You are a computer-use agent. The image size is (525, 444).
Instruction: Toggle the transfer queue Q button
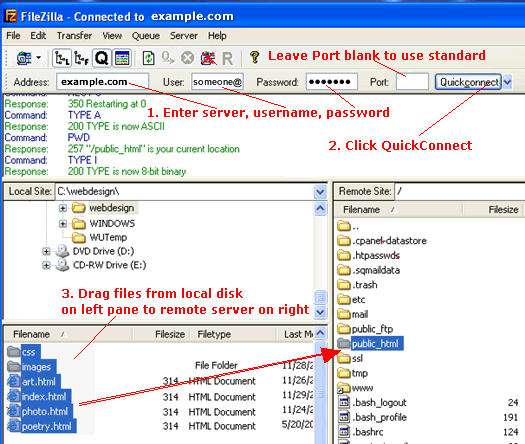click(x=101, y=58)
